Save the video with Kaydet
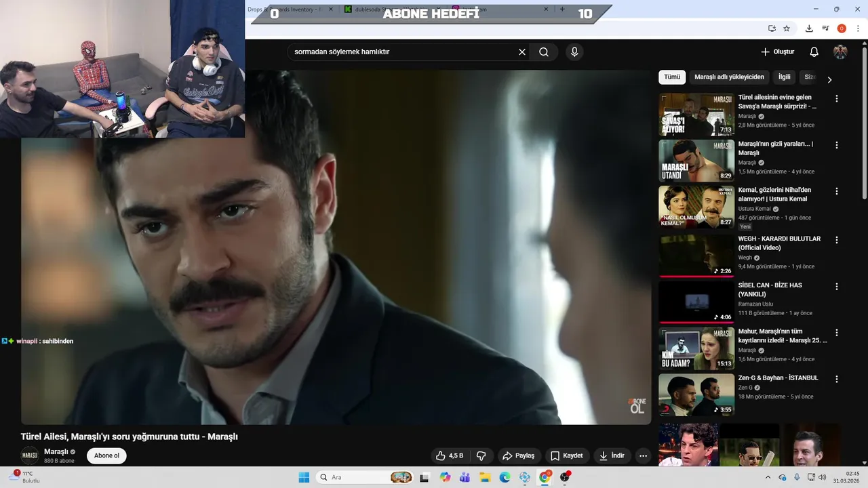The width and height of the screenshot is (868, 488). tap(567, 455)
